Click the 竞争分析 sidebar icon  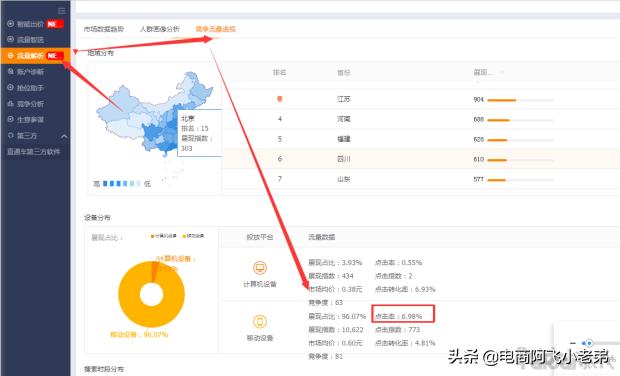pyautogui.click(x=11, y=104)
